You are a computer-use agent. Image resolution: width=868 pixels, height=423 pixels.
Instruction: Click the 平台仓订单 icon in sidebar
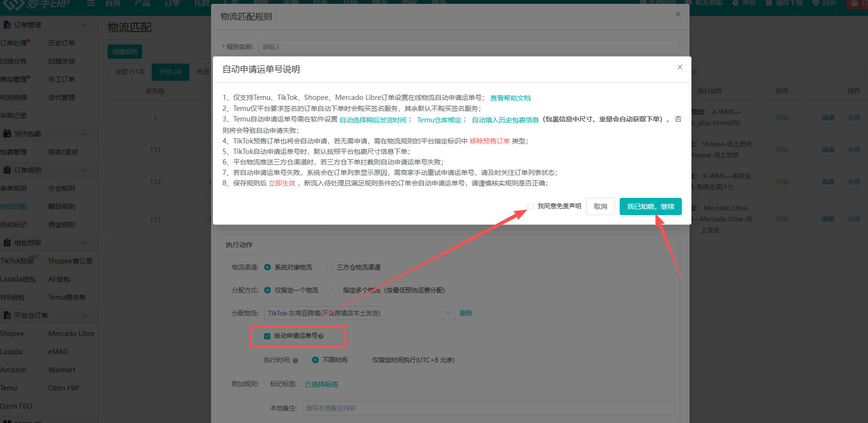click(x=7, y=315)
